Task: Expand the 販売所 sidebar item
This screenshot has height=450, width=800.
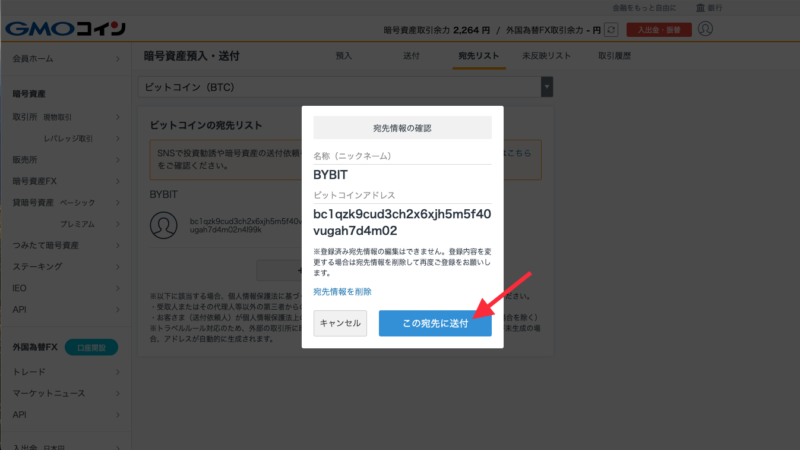Action: pos(66,160)
